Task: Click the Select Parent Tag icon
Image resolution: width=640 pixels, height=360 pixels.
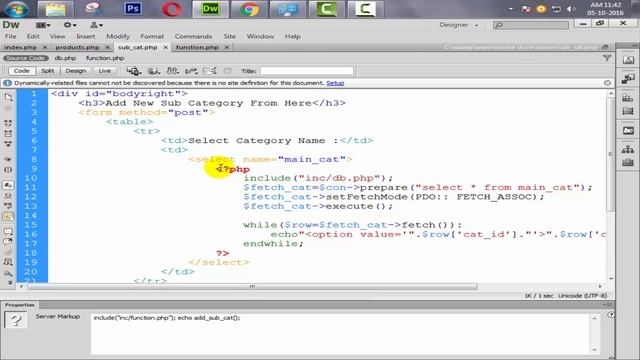Action: point(8,159)
